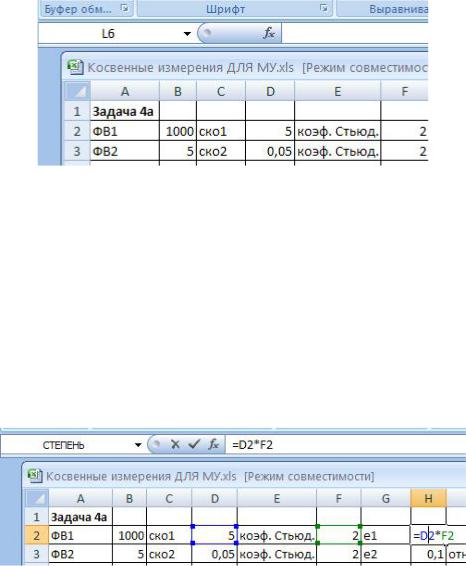Click cell 'ФВ2' in the upper sheet

click(x=125, y=151)
